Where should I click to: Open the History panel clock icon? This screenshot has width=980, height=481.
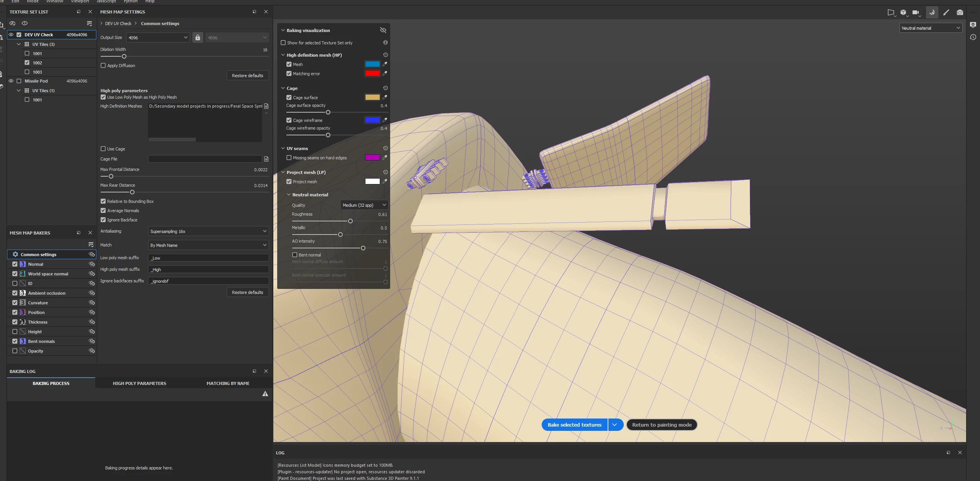[973, 37]
